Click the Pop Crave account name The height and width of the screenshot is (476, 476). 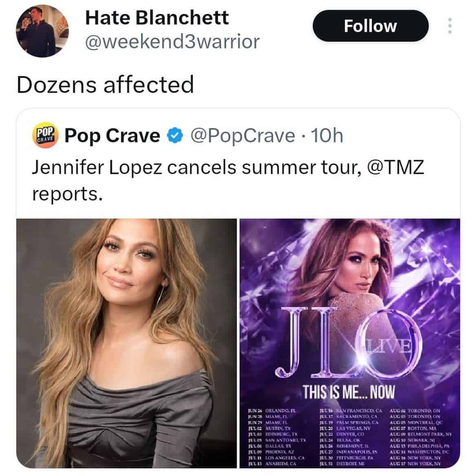pyautogui.click(x=113, y=136)
